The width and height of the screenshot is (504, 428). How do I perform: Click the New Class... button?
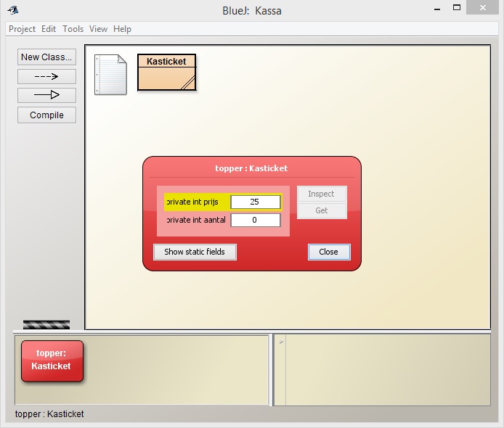tap(46, 57)
